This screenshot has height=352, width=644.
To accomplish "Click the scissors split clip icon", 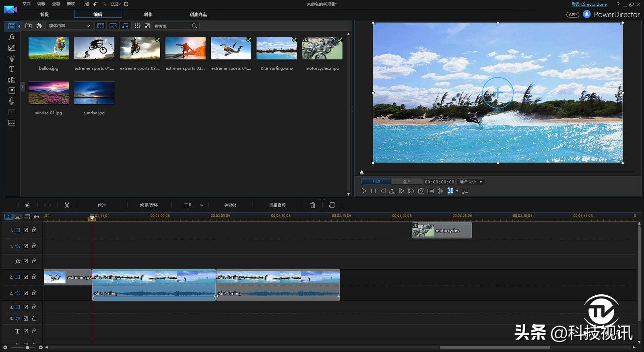I will (67, 205).
